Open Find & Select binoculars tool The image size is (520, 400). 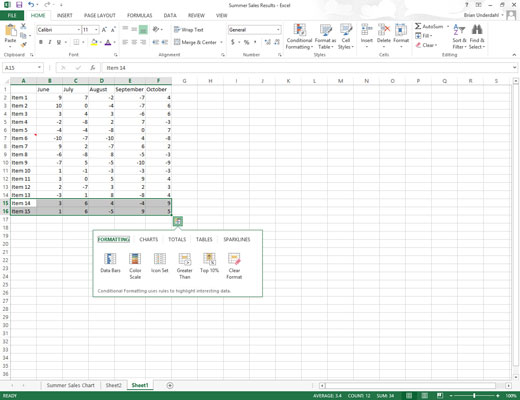tap(477, 36)
